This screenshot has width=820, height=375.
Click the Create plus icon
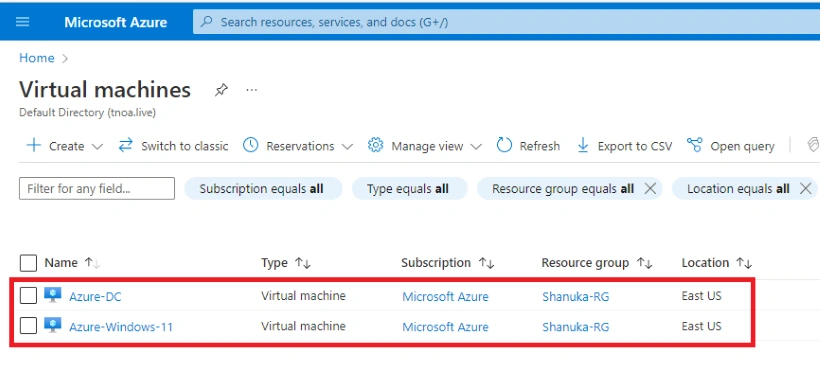click(33, 145)
